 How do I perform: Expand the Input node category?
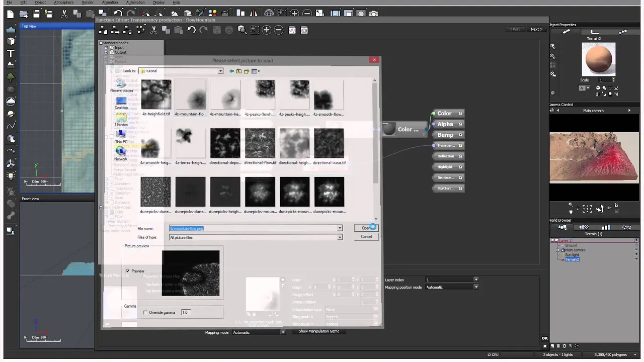(x=106, y=48)
